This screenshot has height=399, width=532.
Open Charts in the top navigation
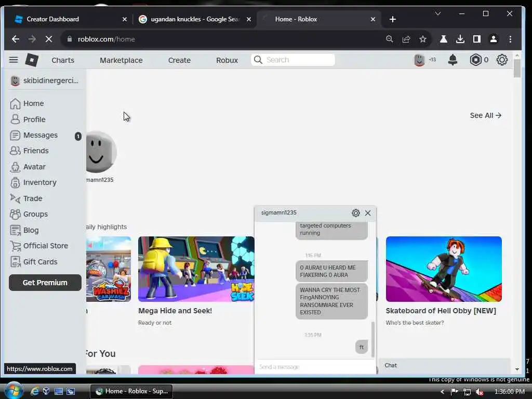coord(63,60)
